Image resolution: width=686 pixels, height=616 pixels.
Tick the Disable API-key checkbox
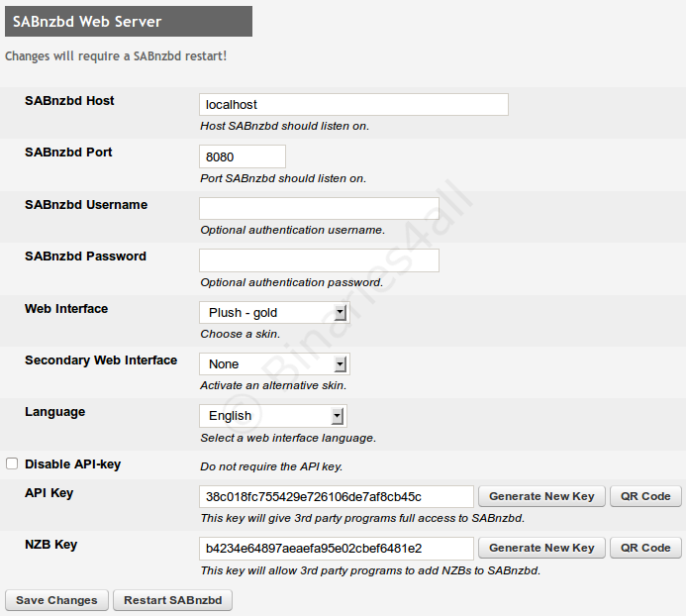pos(12,463)
